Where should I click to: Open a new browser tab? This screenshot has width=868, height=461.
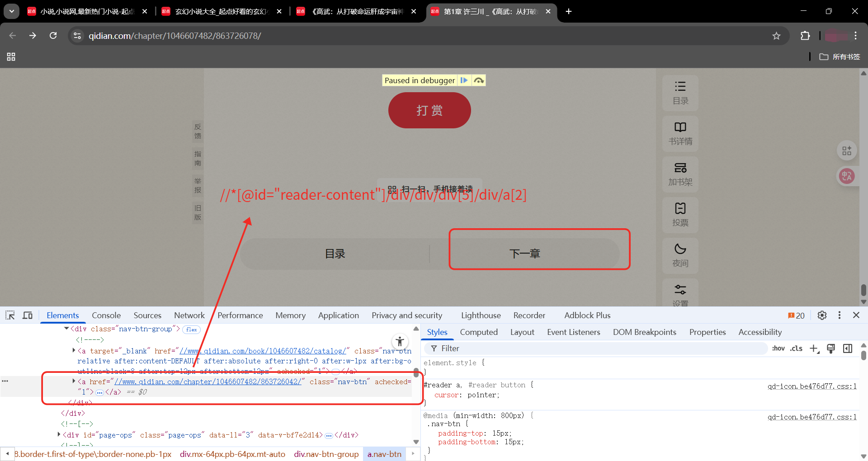tap(569, 11)
